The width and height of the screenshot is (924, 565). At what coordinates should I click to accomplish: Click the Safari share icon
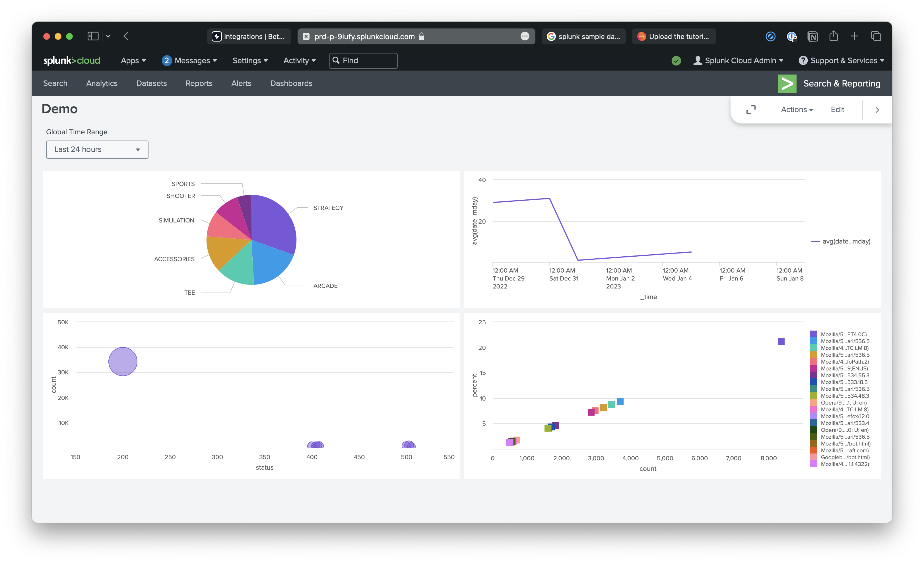pos(833,36)
